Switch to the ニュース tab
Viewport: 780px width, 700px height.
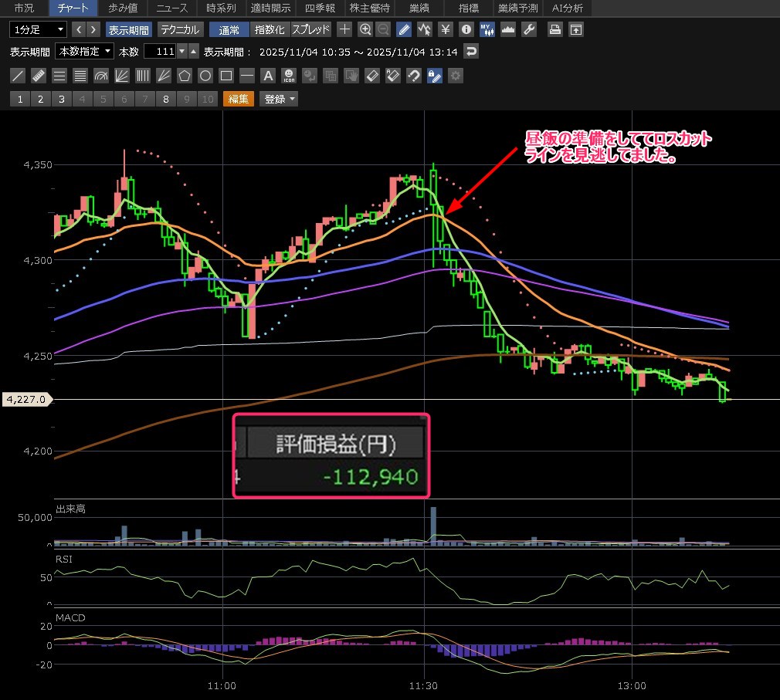coord(171,8)
